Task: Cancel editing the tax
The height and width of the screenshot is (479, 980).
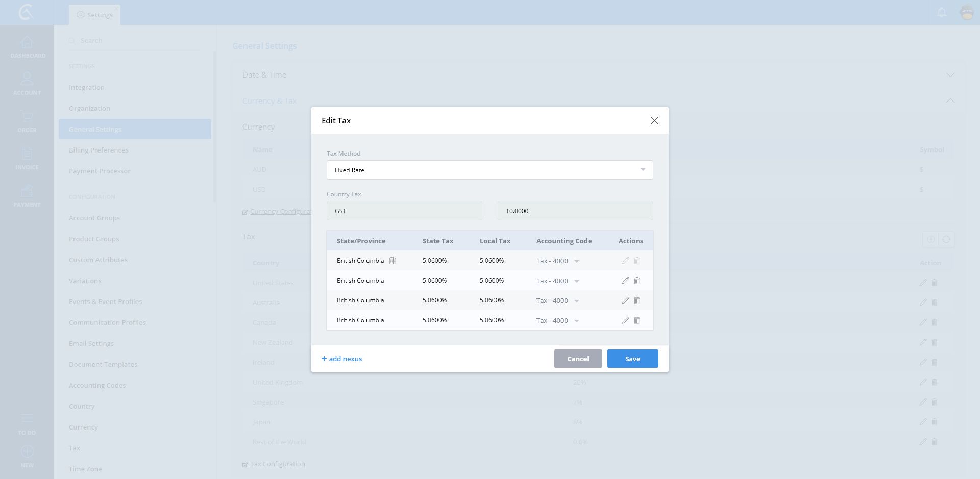Action: (578, 359)
